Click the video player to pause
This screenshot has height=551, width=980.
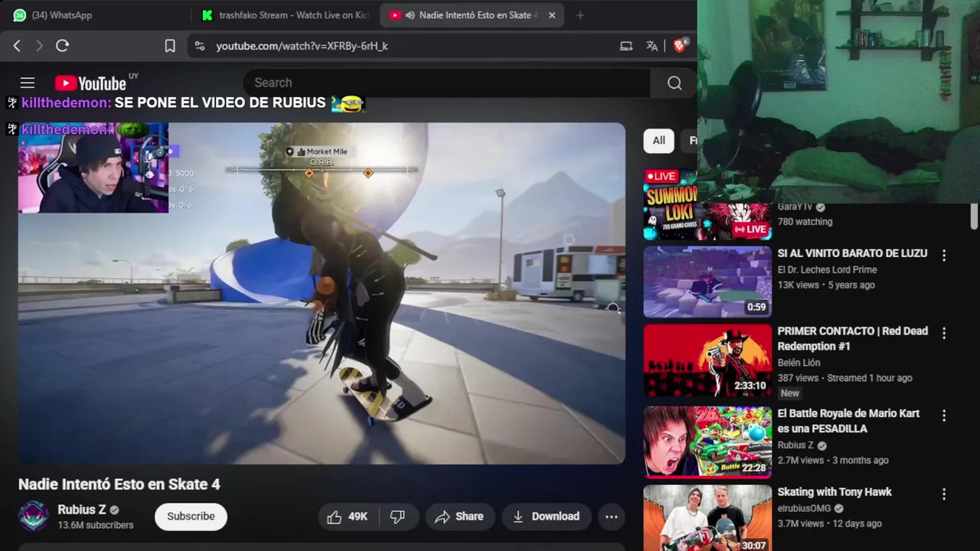point(322,293)
